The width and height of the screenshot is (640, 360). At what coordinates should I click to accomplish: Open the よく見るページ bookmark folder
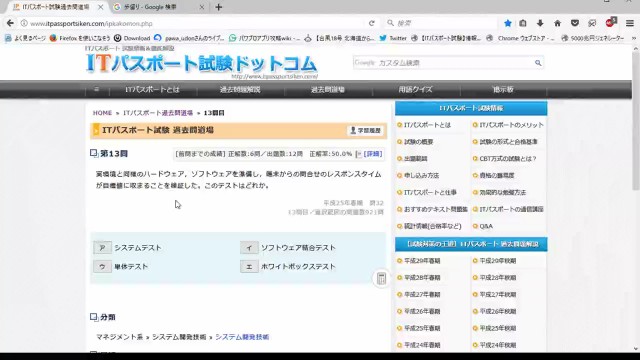pos(25,38)
